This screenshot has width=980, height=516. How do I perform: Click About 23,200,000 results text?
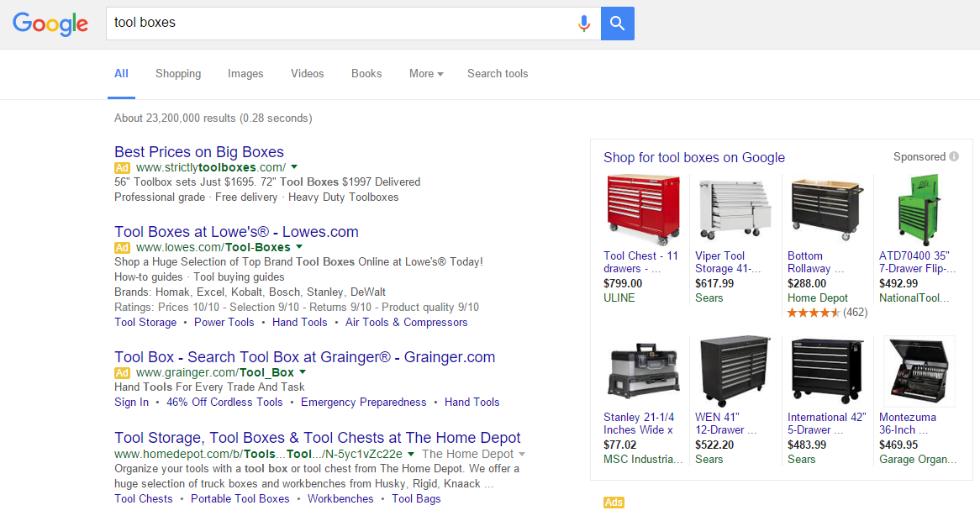(213, 118)
